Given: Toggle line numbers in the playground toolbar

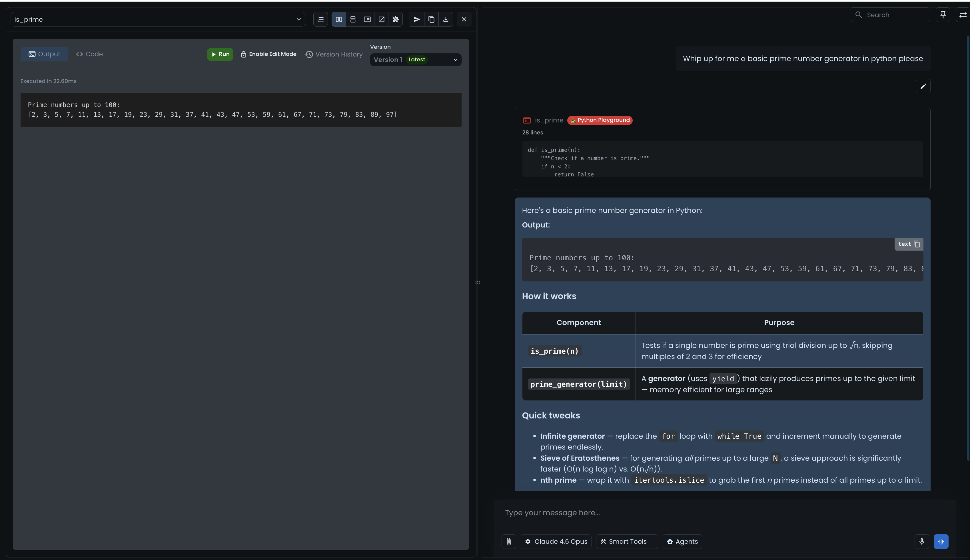Looking at the screenshot, I should click(320, 19).
